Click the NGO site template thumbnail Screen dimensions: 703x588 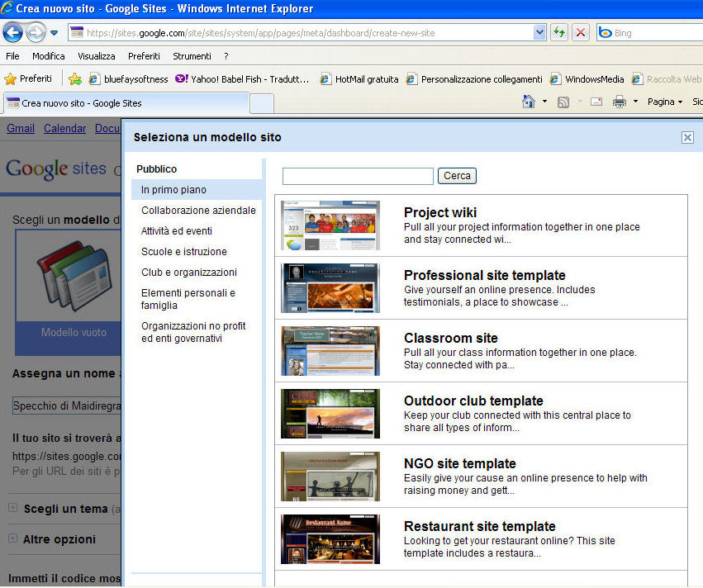tap(330, 477)
